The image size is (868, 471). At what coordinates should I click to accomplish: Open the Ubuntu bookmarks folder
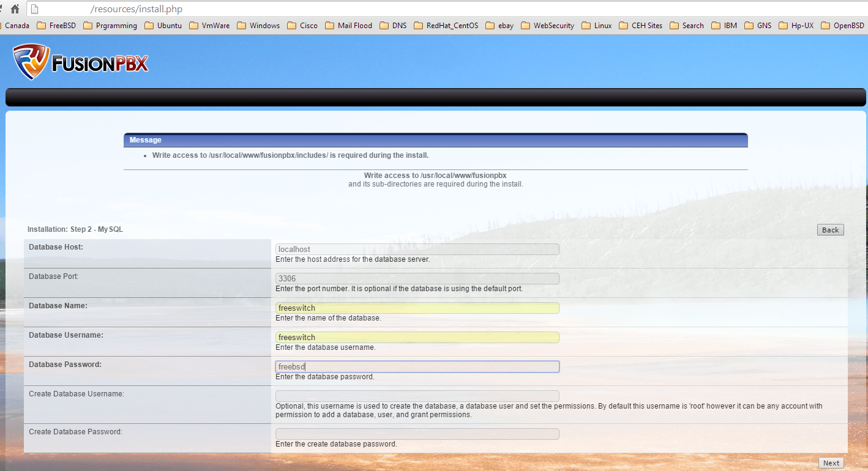click(x=163, y=25)
